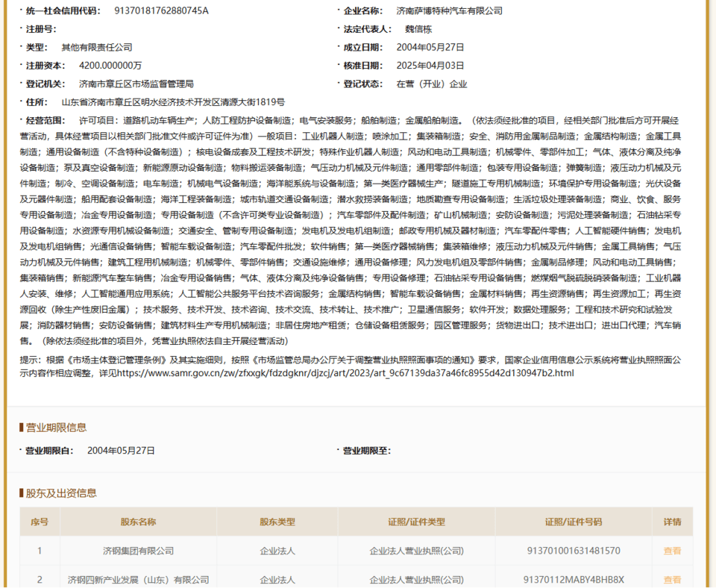Click legal representative 魏信栋
Screen dimensions: 716x588
[x=418, y=29]
